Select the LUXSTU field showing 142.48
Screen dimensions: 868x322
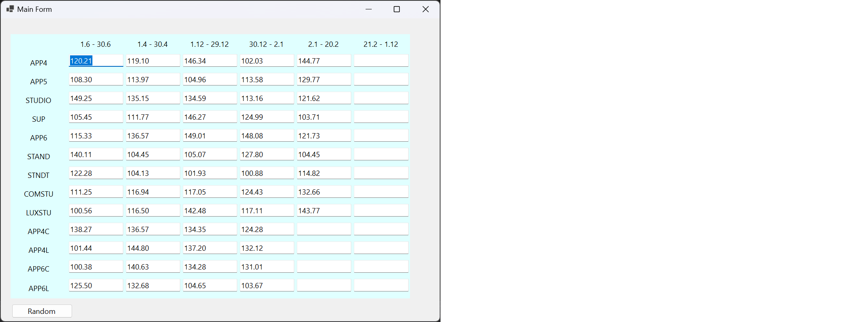click(x=210, y=210)
